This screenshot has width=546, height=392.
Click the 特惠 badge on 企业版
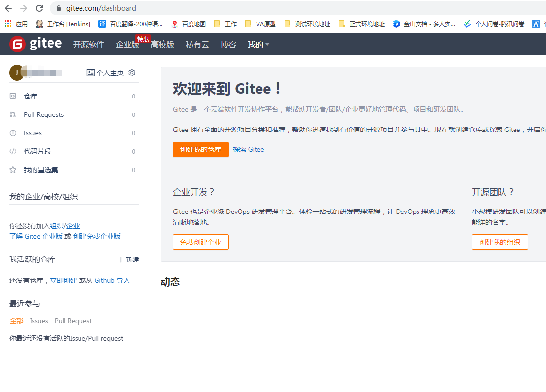143,39
